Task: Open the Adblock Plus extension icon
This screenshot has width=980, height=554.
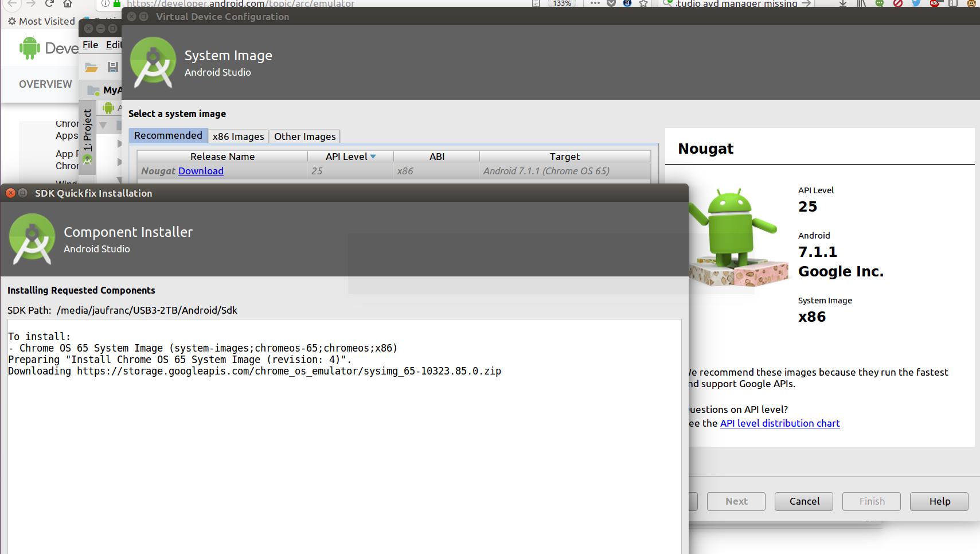Action: [935, 3]
